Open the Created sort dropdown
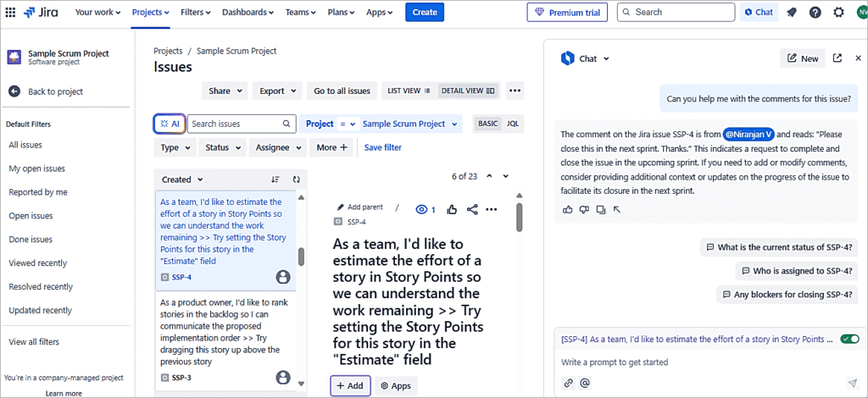Image resolution: width=868 pixels, height=398 pixels. pos(182,180)
